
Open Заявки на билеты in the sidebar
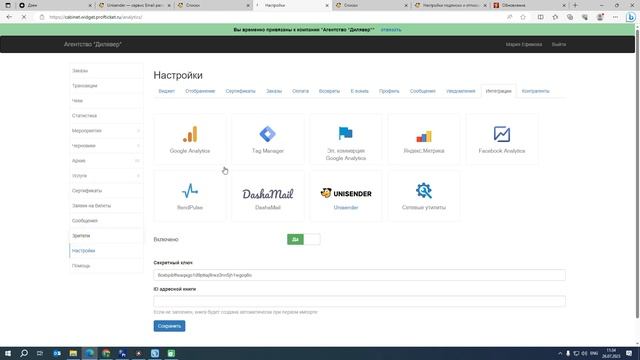106,206
